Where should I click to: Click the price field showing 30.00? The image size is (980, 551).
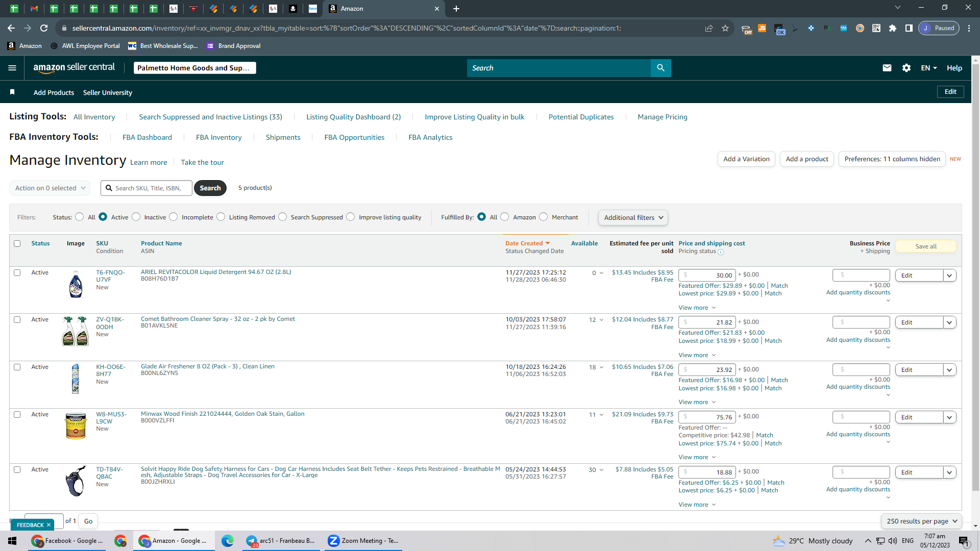pyautogui.click(x=707, y=275)
